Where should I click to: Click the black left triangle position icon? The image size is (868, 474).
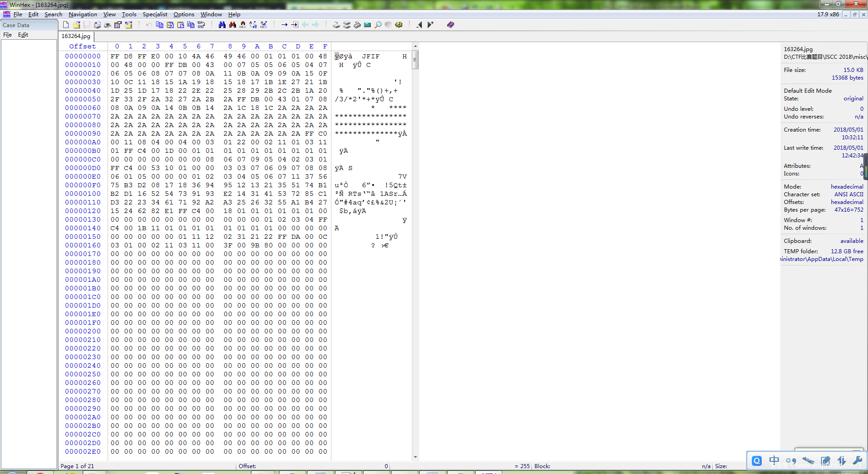click(420, 25)
